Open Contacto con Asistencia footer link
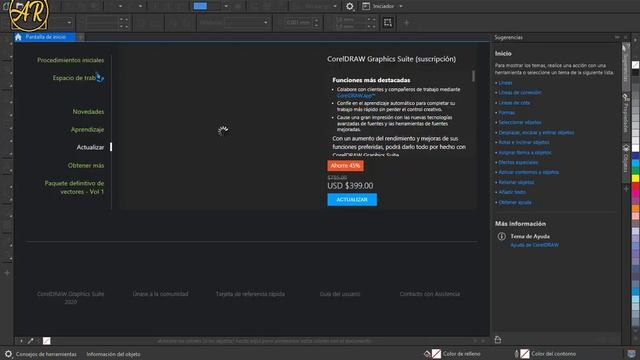This screenshot has width=640, height=360. (430, 294)
